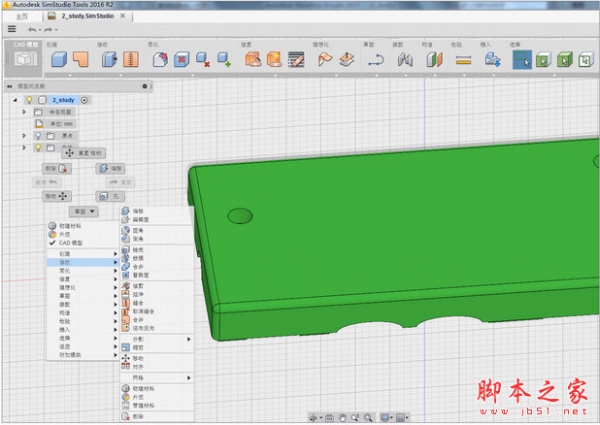This screenshot has height=425, width=600.
Task: Expand the 命名视图 named views folder
Action: tap(24, 112)
